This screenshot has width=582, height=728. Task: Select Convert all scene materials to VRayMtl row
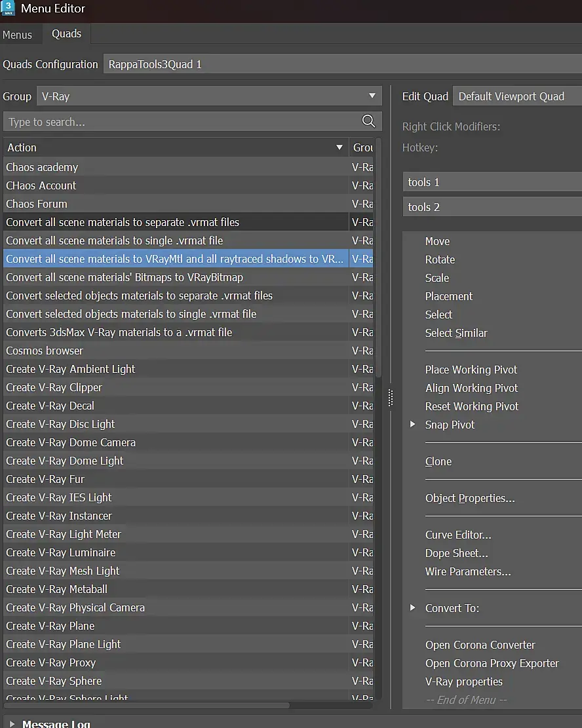tap(189, 259)
